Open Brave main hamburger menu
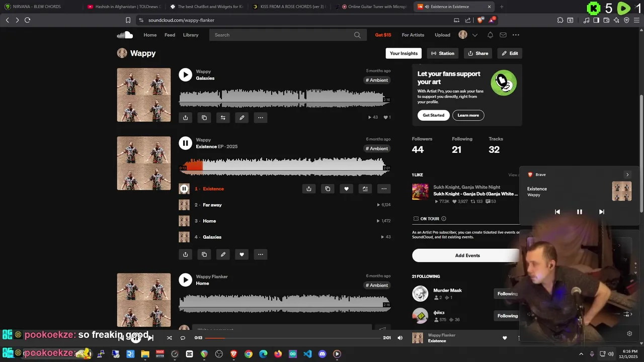 (636, 20)
